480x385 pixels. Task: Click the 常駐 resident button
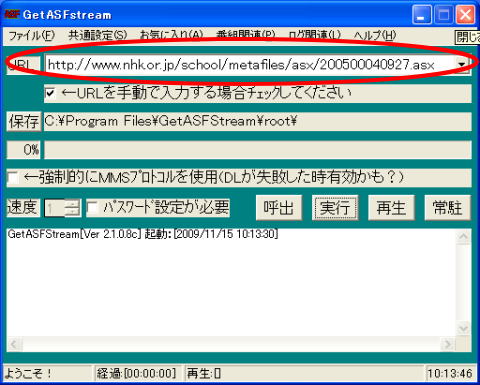[447, 208]
